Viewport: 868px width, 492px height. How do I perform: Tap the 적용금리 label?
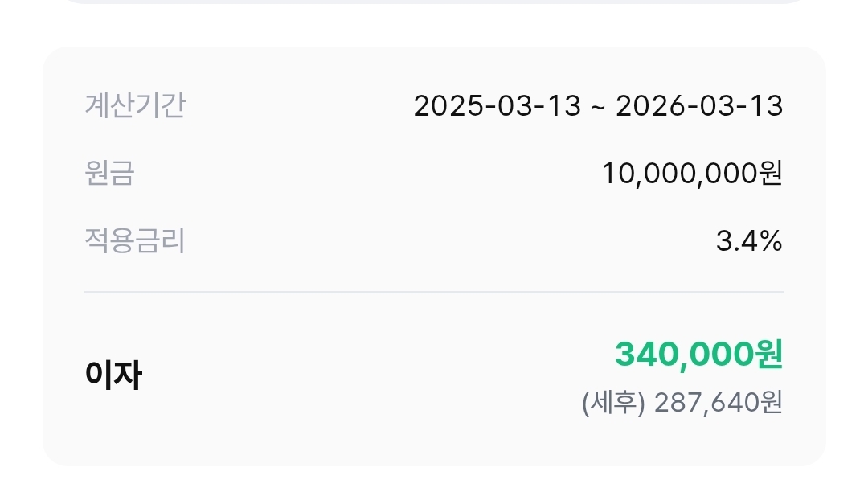coord(135,241)
